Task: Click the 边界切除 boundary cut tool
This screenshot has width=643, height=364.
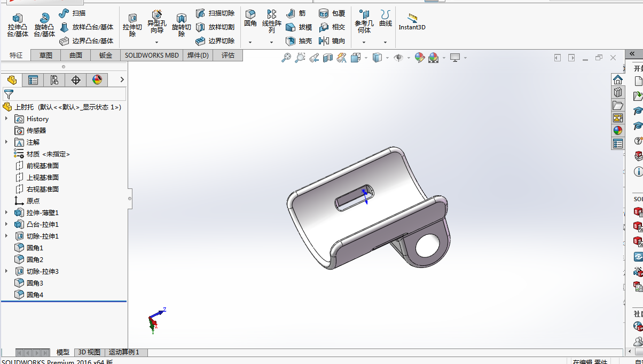Action: coord(215,41)
